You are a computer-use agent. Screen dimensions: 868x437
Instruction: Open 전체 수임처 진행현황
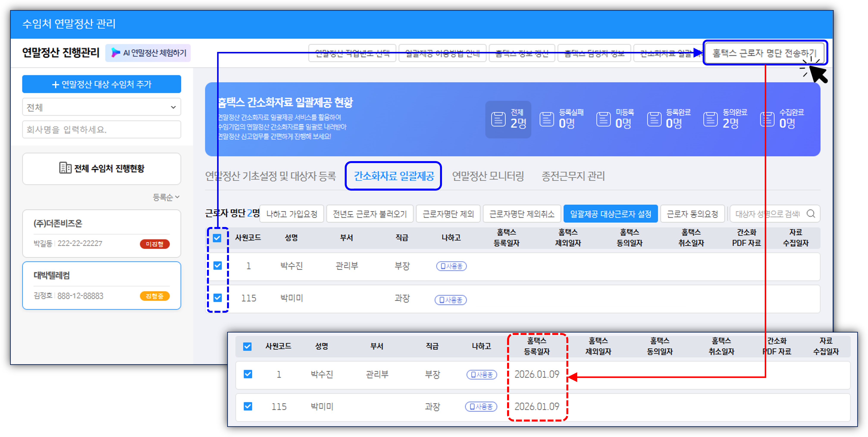coord(101,168)
